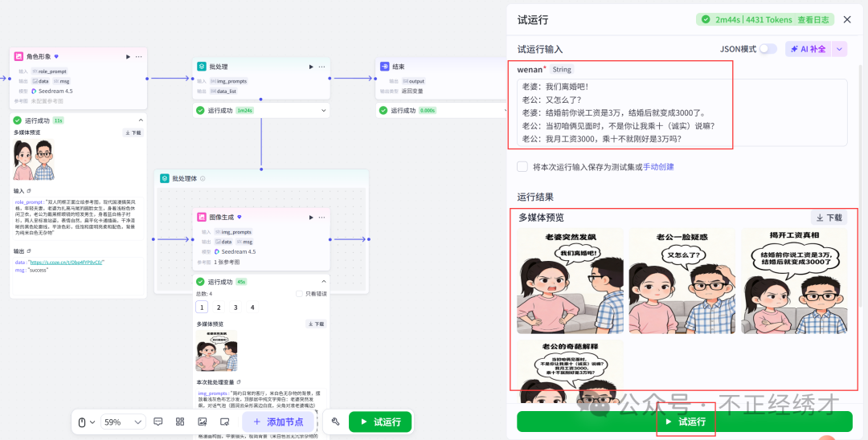Open the 图像生成 node more-options menu

[x=321, y=218]
